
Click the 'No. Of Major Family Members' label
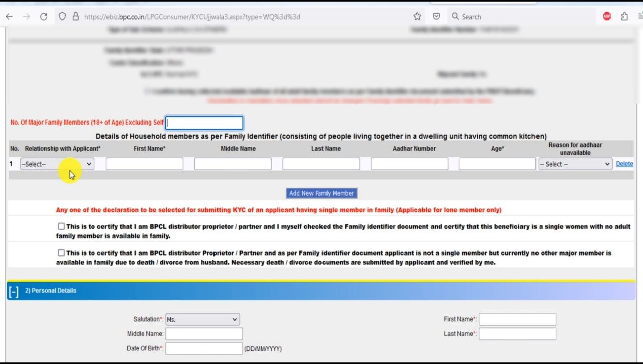coord(87,123)
